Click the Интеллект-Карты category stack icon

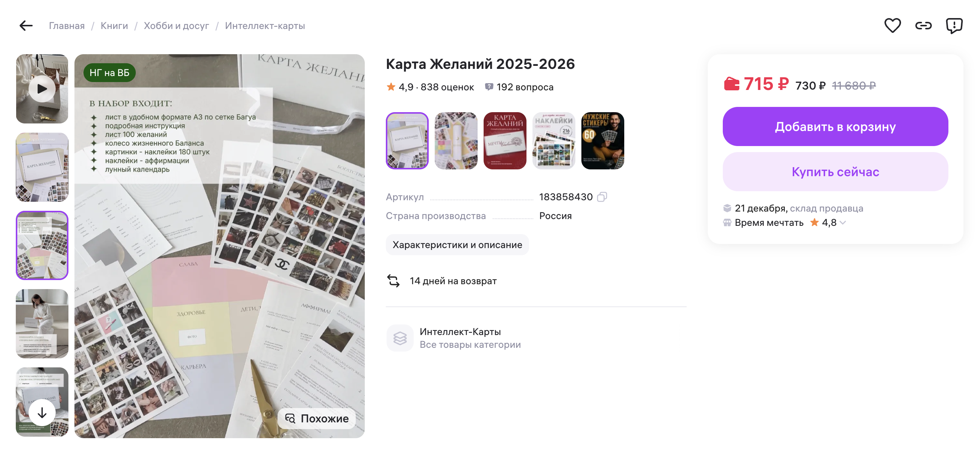coord(400,338)
